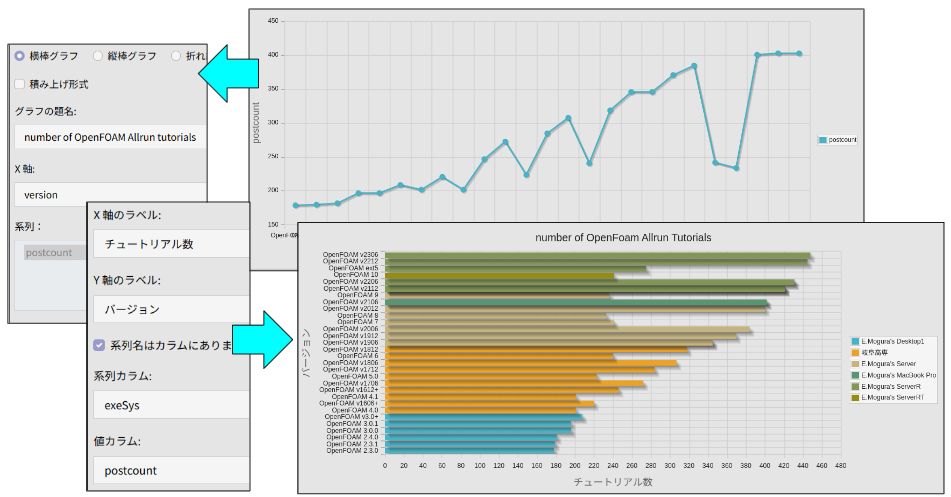This screenshot has height=497, width=951.
Task: Uncheck the 系列名はカラムにあります checkbox
Action: [99, 345]
